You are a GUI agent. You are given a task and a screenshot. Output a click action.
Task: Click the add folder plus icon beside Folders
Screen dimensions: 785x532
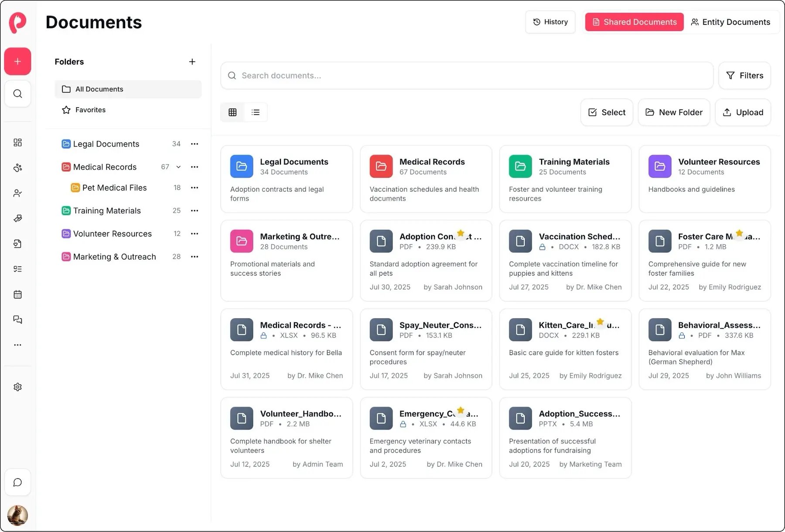tap(192, 62)
